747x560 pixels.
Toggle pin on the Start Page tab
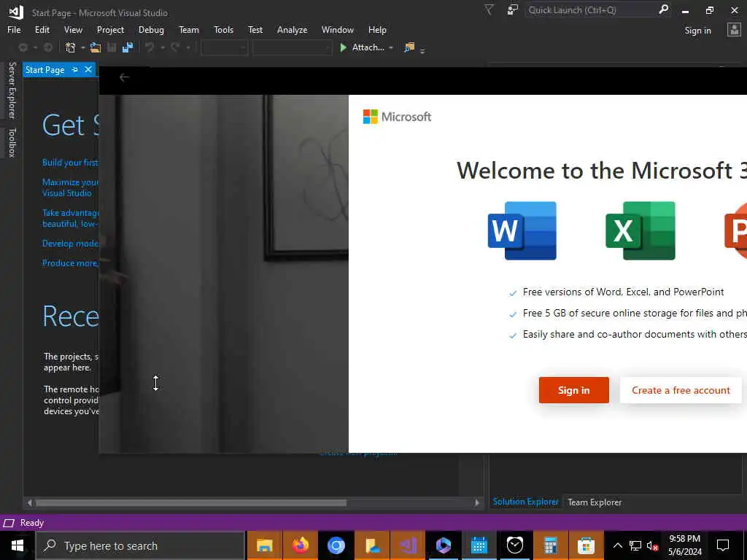click(74, 70)
